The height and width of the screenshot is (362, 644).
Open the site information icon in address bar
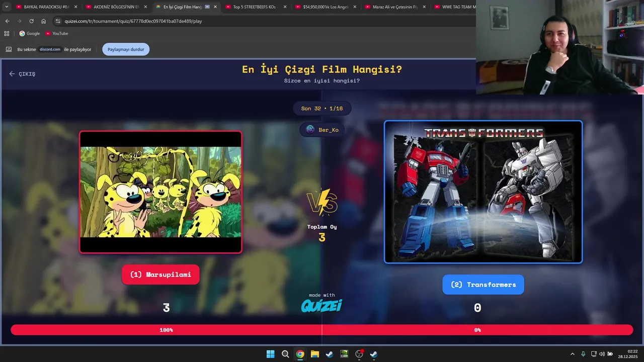tap(58, 21)
